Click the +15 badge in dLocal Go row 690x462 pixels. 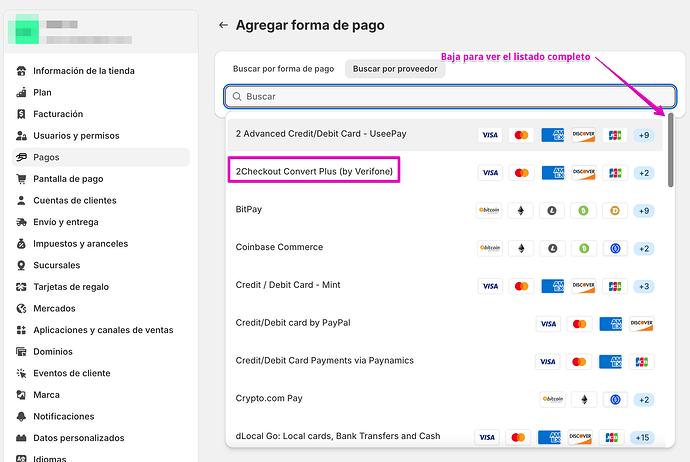click(642, 438)
